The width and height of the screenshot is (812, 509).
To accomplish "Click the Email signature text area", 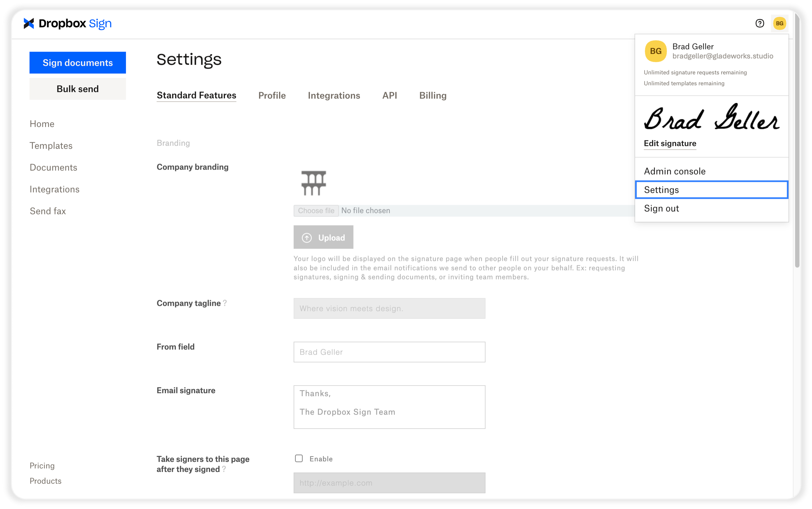I will [x=389, y=407].
